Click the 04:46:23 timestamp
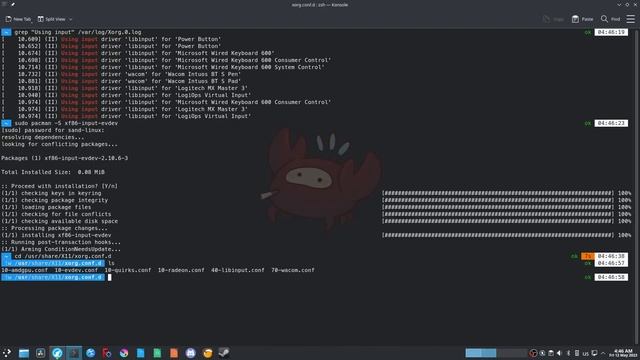The width and height of the screenshot is (640, 360). coord(611,123)
